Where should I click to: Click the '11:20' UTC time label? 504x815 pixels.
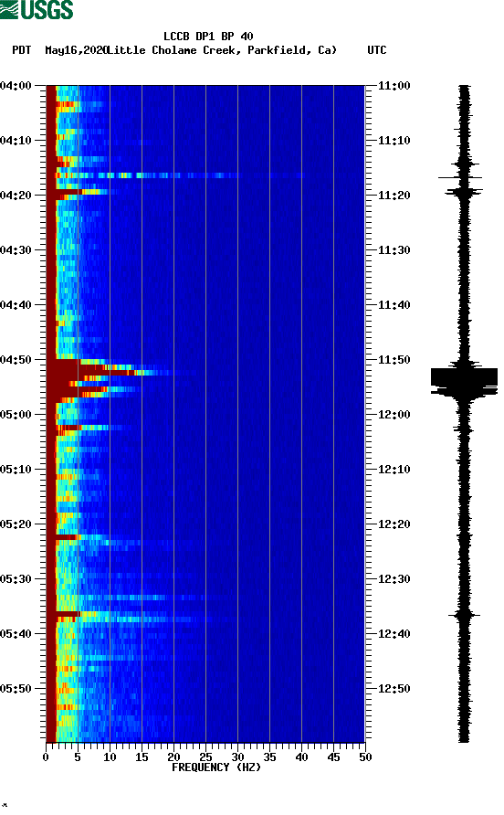[394, 196]
